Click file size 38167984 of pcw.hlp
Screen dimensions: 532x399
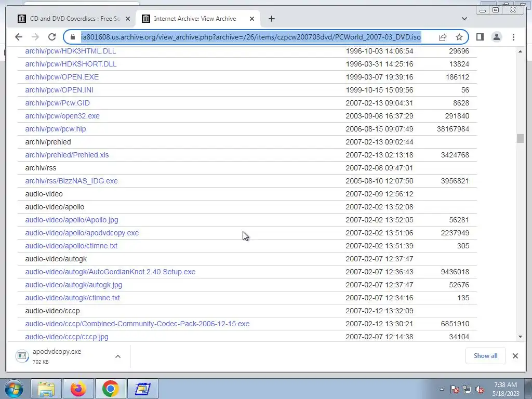(x=453, y=129)
